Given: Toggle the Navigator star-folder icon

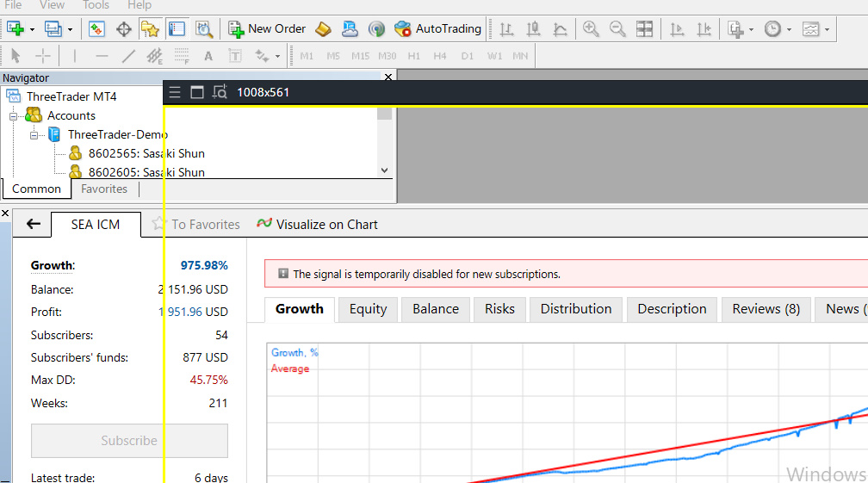Looking at the screenshot, I should [x=150, y=28].
